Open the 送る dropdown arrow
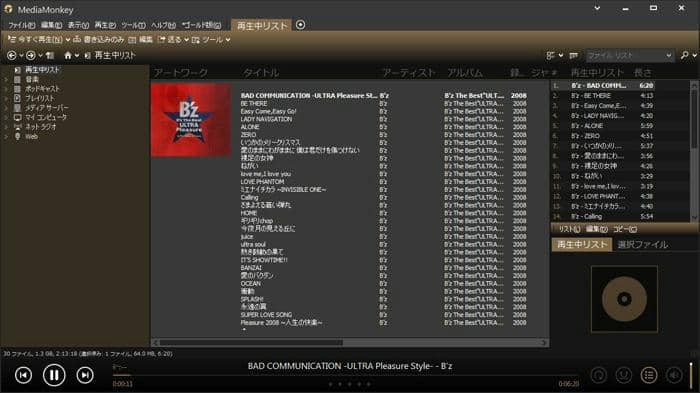 pos(186,40)
